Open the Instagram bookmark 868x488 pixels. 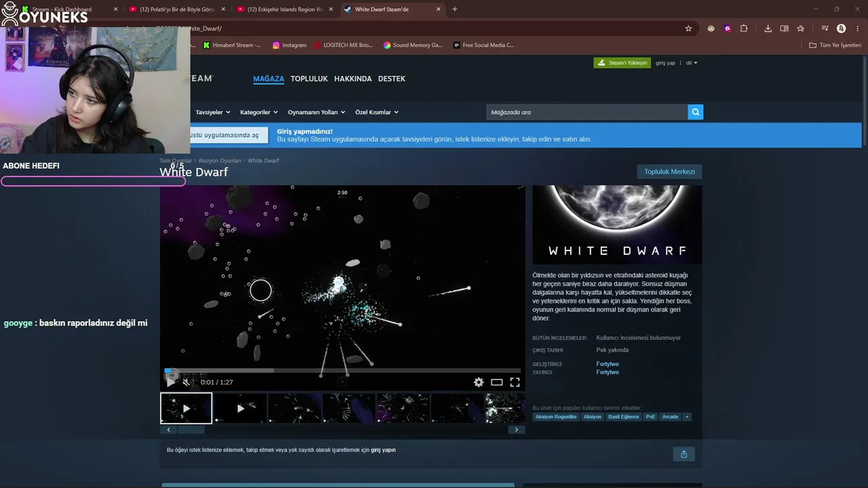(290, 45)
